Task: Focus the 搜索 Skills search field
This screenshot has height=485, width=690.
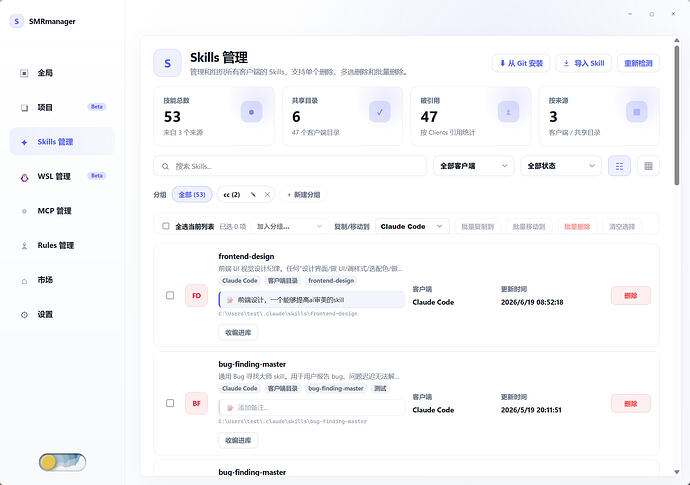Action: [290, 166]
